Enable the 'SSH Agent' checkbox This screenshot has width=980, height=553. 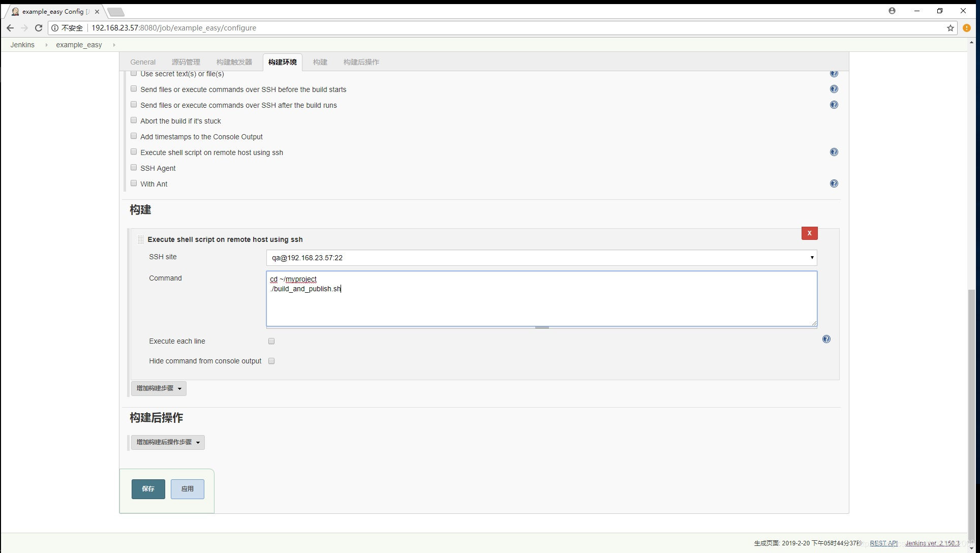pos(134,167)
